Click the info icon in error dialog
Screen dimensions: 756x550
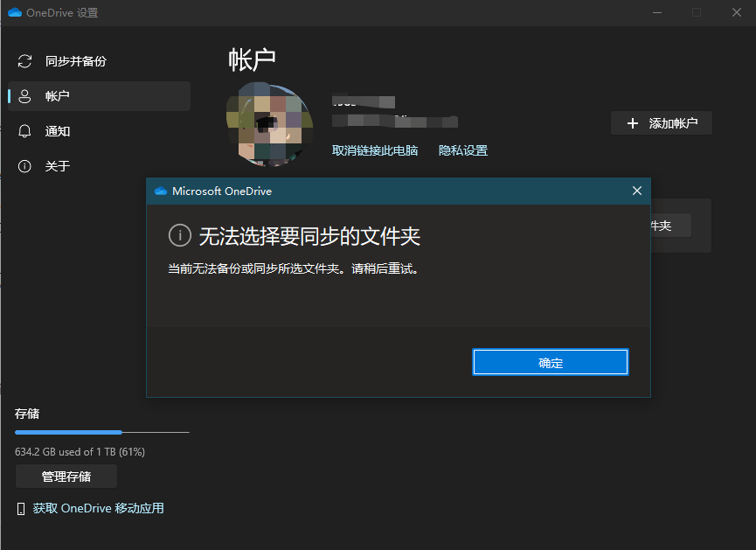click(180, 235)
